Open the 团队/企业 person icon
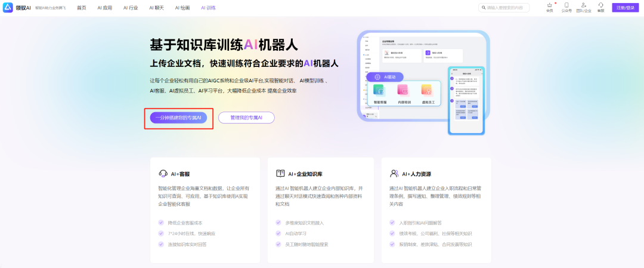644x268 pixels. 584,5
